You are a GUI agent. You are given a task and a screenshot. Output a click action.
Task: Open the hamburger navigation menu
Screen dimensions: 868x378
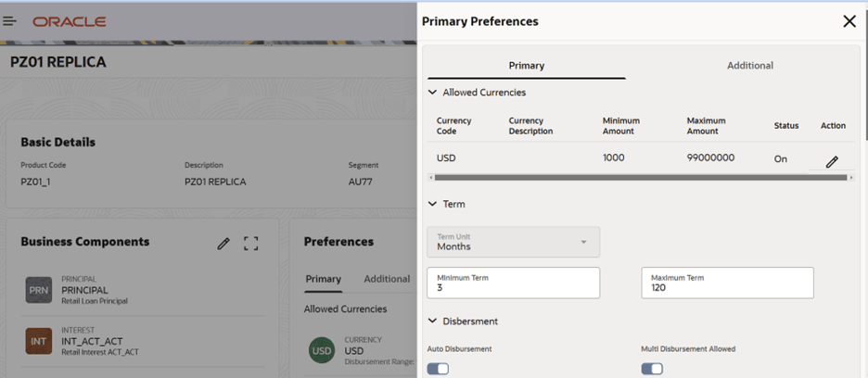point(10,20)
